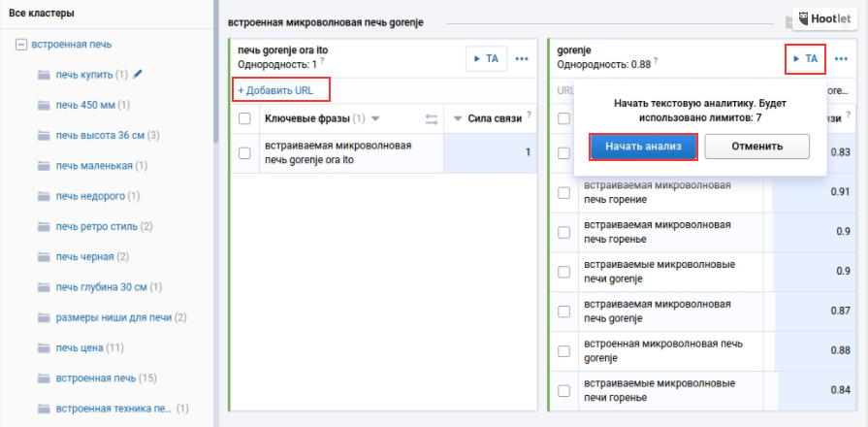Click the help question mark next to 'Однородность: 1'
This screenshot has height=427, width=868.
322,61
